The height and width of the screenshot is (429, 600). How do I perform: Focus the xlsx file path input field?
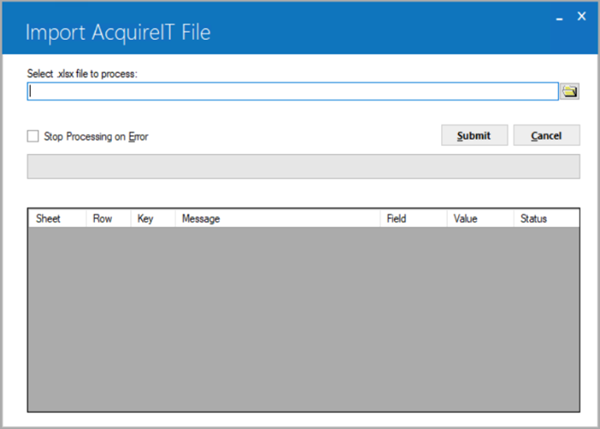pos(293,91)
